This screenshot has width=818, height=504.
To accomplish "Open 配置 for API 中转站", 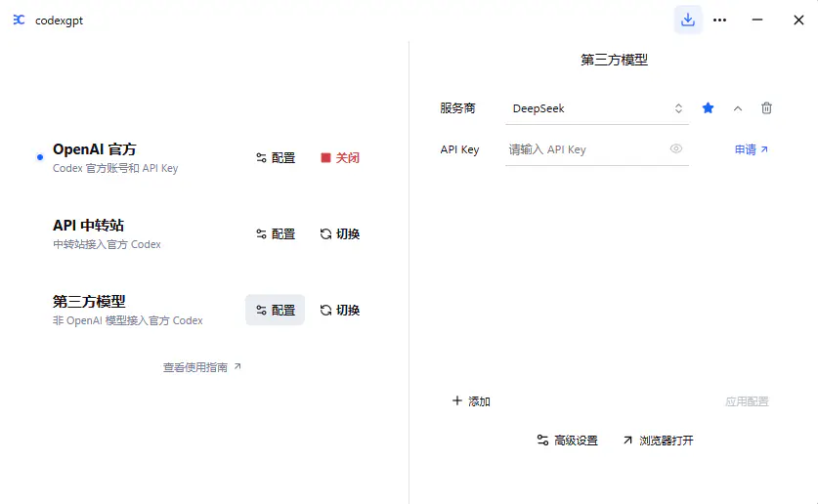I will [x=276, y=234].
